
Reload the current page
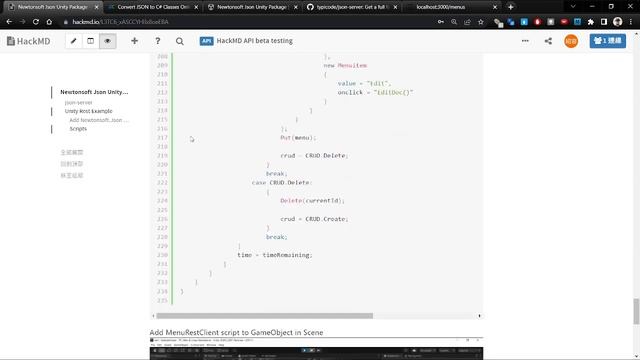[36, 22]
